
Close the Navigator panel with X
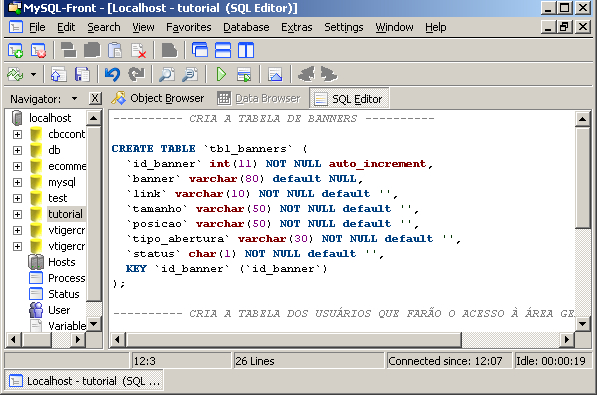[x=95, y=99]
